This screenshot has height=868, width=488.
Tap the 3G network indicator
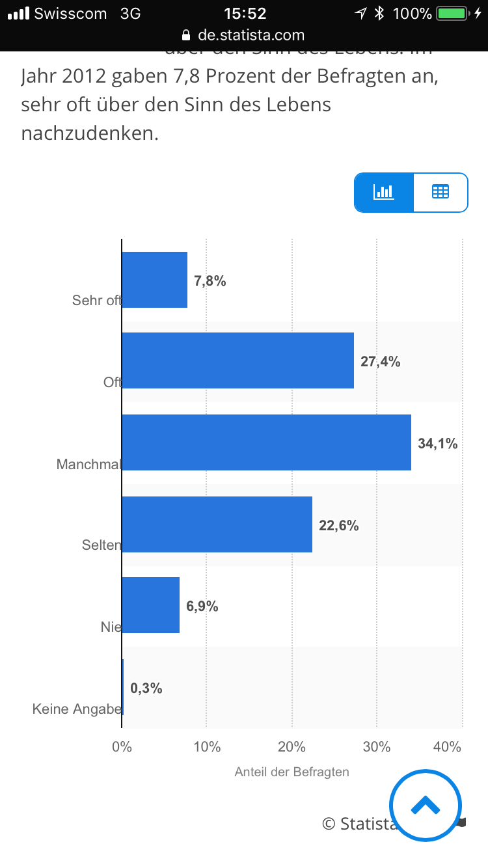click(130, 13)
